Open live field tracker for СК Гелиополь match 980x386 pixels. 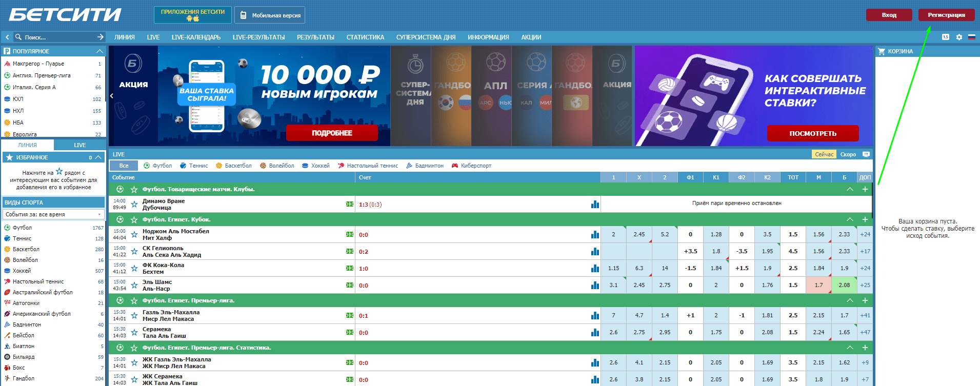click(x=350, y=251)
